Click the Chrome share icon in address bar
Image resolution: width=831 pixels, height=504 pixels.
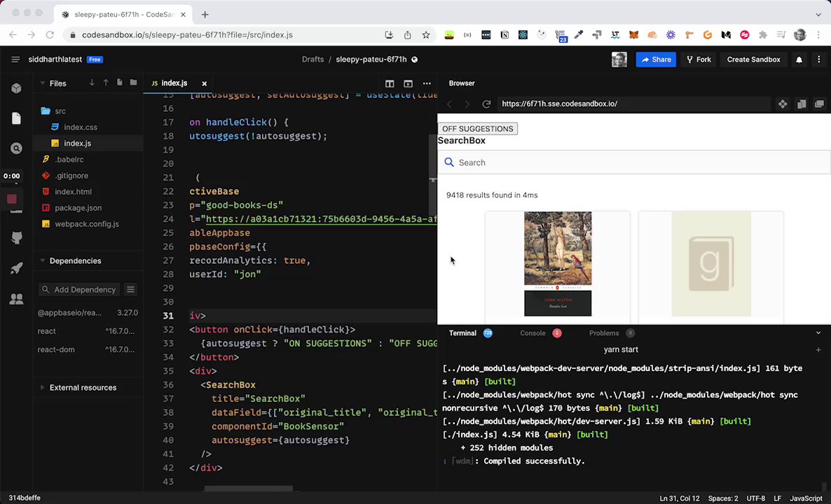pos(407,35)
